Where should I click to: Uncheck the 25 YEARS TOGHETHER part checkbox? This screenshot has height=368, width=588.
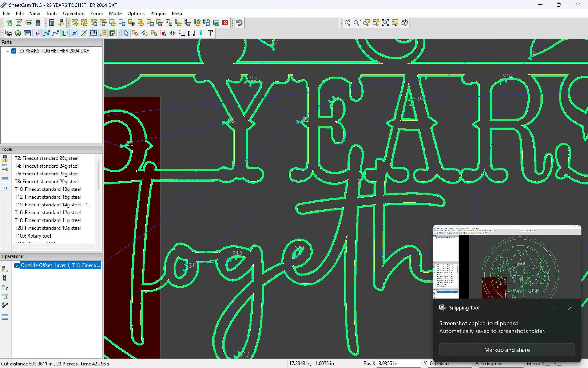[14, 51]
